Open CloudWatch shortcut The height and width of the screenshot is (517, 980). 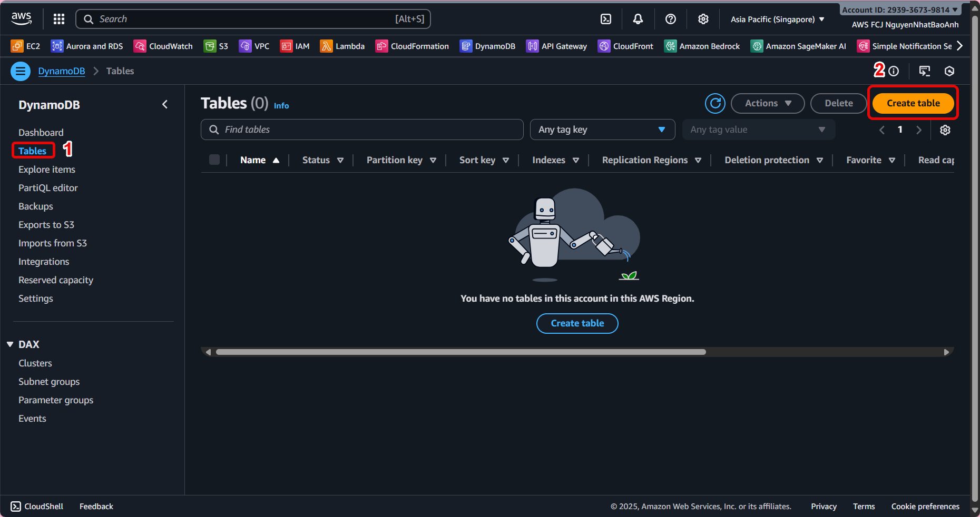(x=163, y=46)
